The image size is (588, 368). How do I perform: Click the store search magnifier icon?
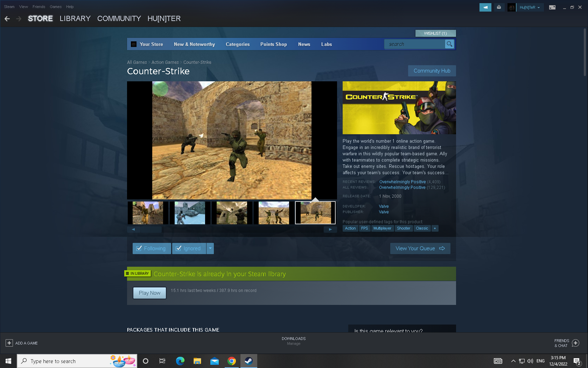[449, 44]
